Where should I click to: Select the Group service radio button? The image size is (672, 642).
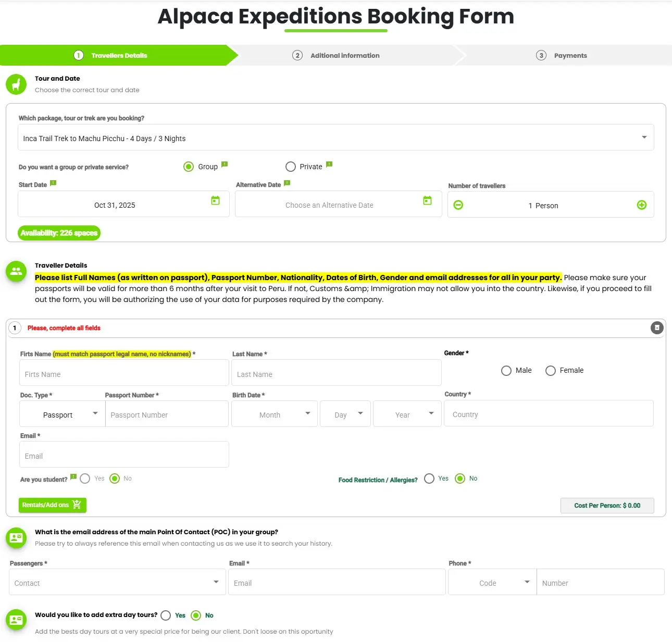(x=189, y=167)
